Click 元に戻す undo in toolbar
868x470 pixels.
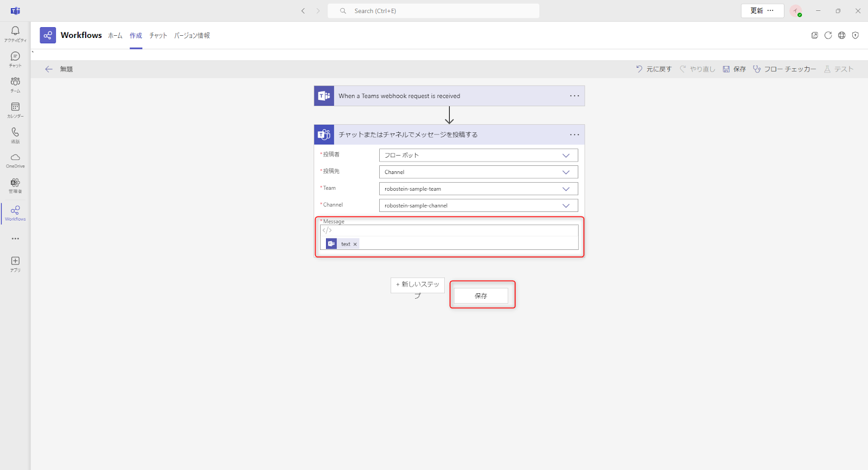654,69
